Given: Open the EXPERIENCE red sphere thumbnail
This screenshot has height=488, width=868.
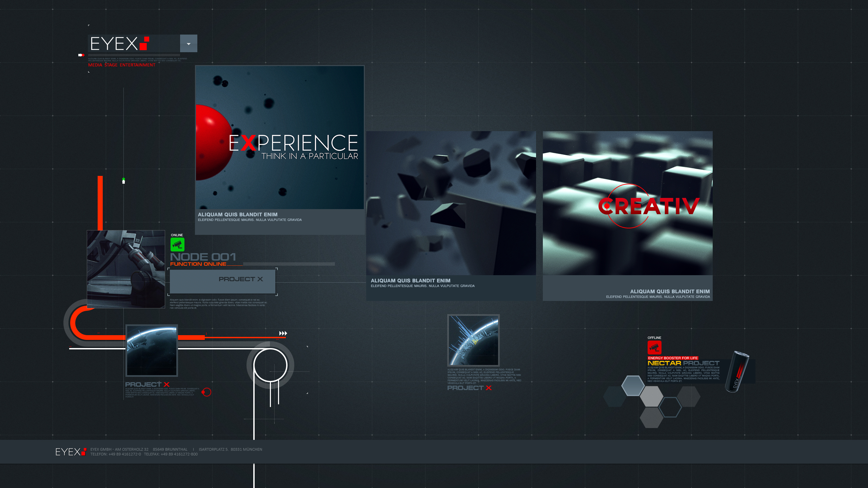Looking at the screenshot, I should 279,137.
